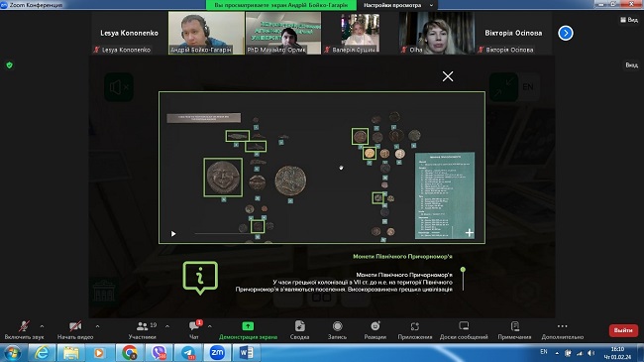Click the Screen Share (Демонстрация экрана) icon
Image resolution: width=644 pixels, height=362 pixels.
click(248, 326)
